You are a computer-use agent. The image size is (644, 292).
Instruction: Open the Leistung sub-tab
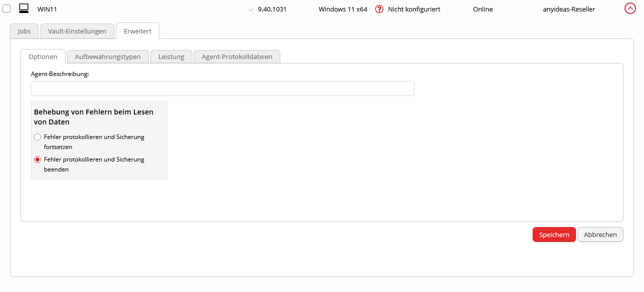171,56
